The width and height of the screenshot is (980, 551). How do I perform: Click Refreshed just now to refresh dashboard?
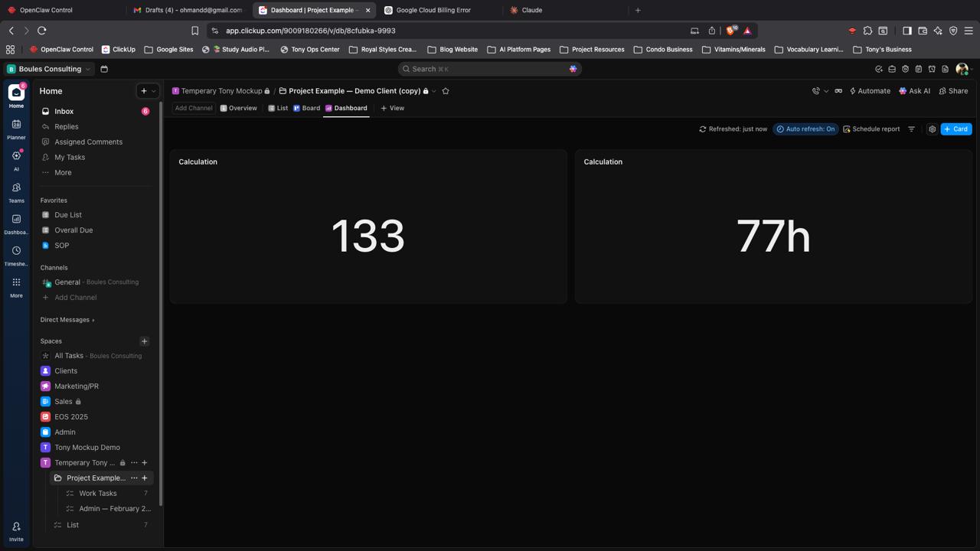coord(733,129)
